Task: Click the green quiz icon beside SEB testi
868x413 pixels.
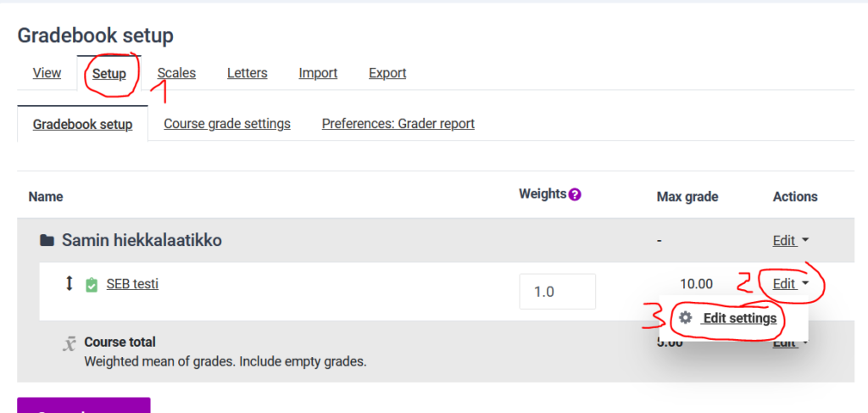Action: click(x=92, y=285)
